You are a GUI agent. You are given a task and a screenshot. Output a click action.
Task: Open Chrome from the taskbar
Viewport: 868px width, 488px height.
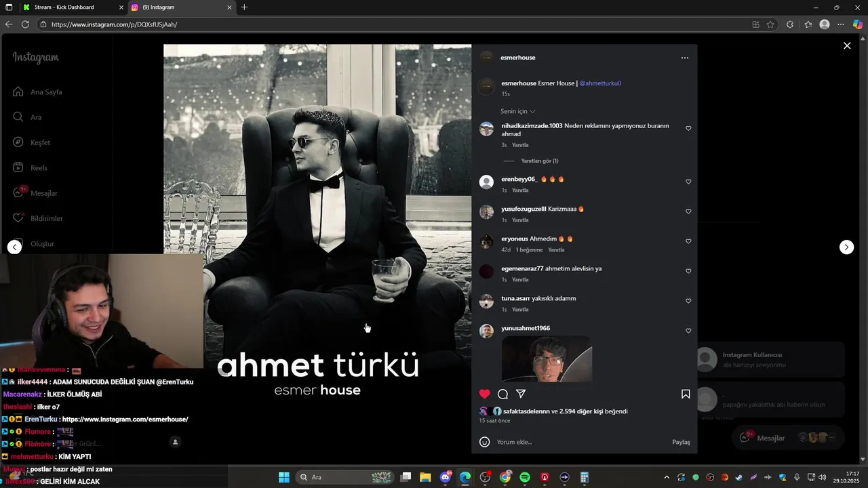coord(505,477)
